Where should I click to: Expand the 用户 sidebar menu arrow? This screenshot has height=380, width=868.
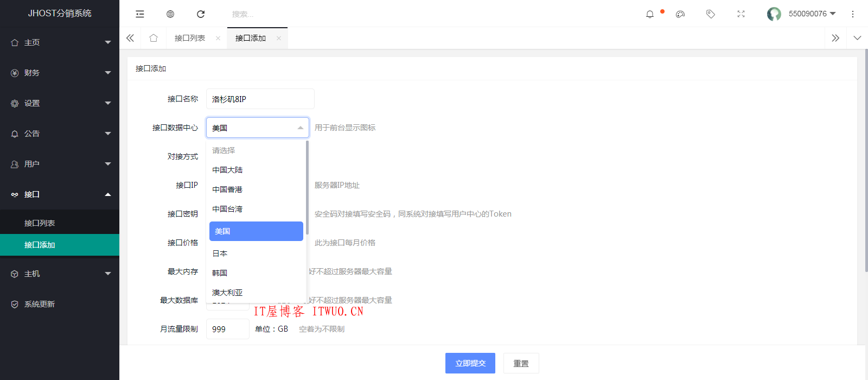[108, 164]
